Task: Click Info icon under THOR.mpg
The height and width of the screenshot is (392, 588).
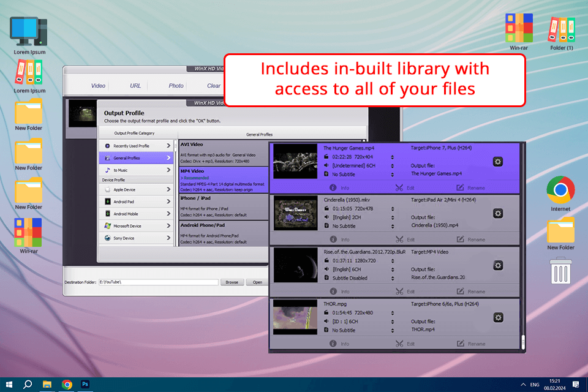Action: 333,343
